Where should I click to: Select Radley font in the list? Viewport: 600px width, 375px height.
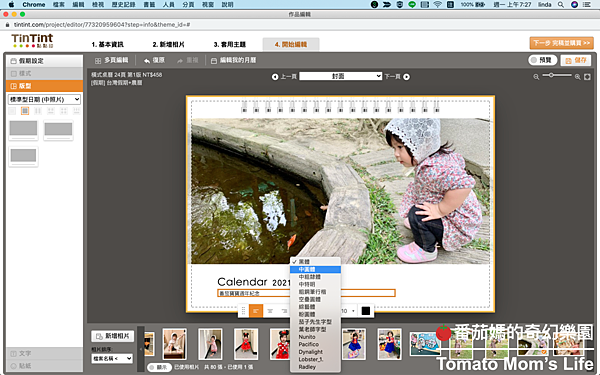315,367
